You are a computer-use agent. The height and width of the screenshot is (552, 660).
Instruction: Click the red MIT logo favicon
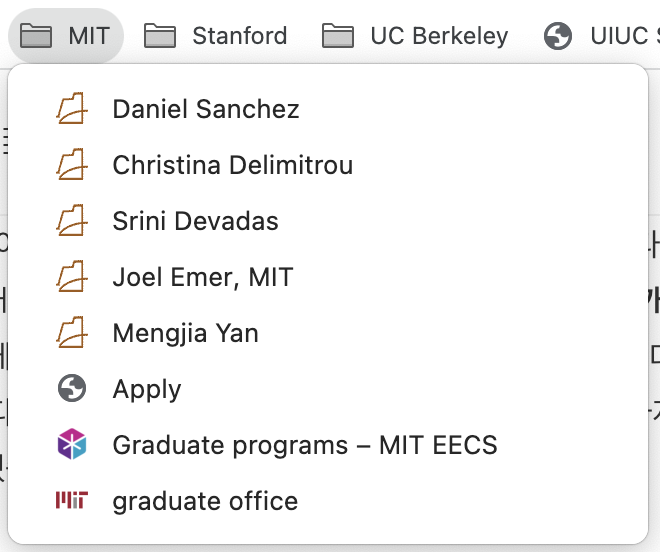pos(72,500)
